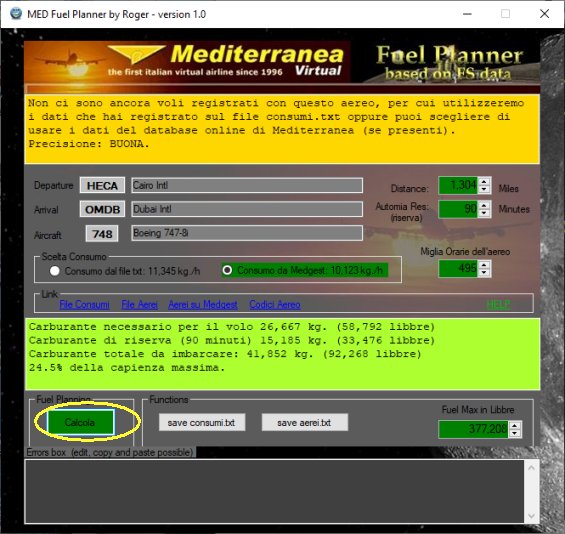This screenshot has width=565, height=534.
Task: Select Consumo dal file txt radio button
Action: [x=55, y=271]
